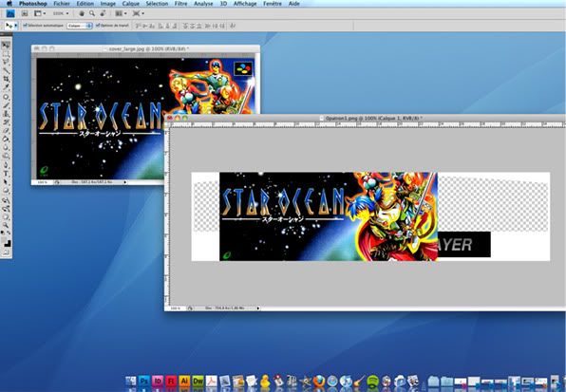Select the Horizontal Type tool
Screen dimensions: 566x392
[6, 174]
